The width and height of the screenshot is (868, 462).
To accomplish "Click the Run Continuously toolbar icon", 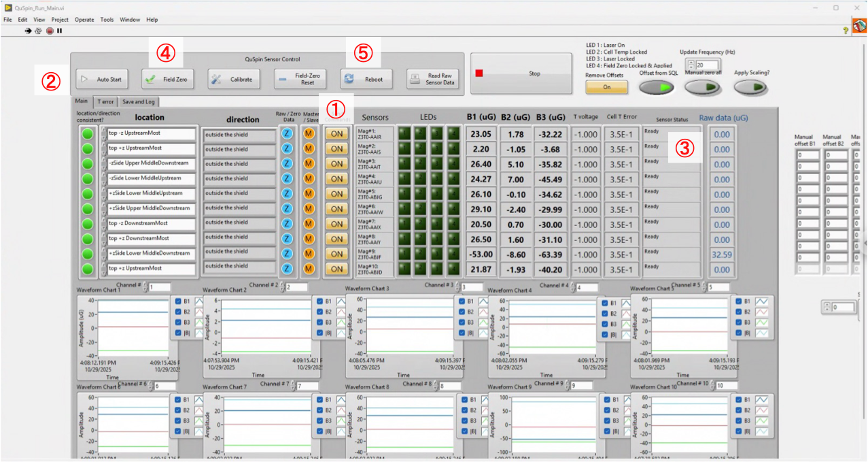I will point(38,31).
